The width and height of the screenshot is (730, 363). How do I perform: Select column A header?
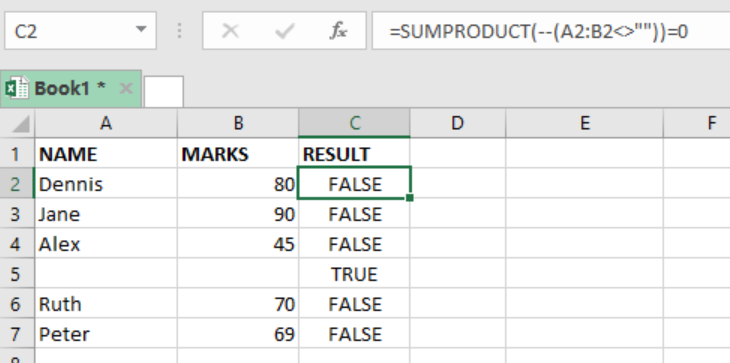[106, 123]
